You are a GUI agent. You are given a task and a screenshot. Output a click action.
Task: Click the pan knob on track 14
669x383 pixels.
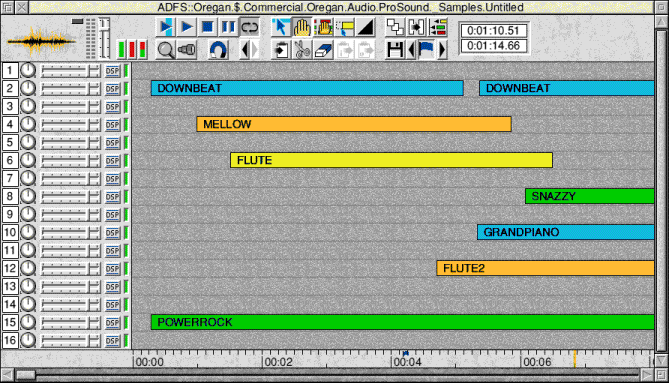(x=28, y=305)
